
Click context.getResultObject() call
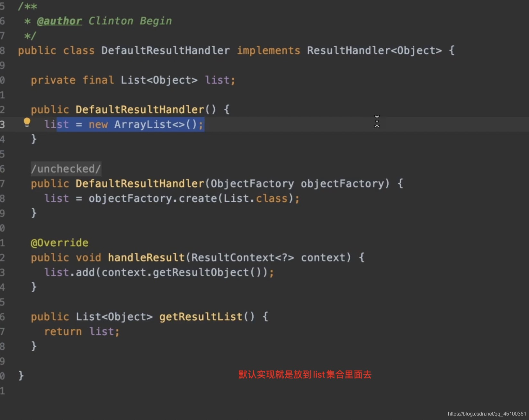tap(182, 272)
